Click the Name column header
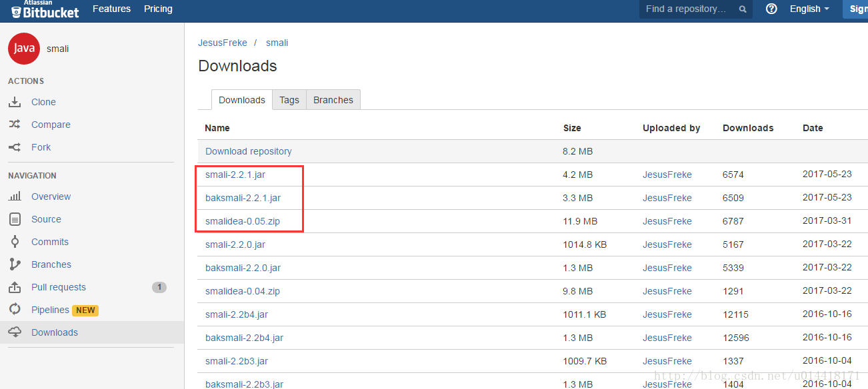Viewport: 868px width, 389px height. [217, 128]
